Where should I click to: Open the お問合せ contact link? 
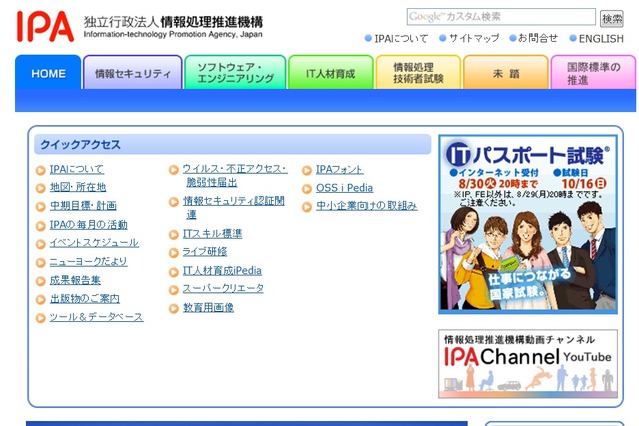[x=538, y=38]
